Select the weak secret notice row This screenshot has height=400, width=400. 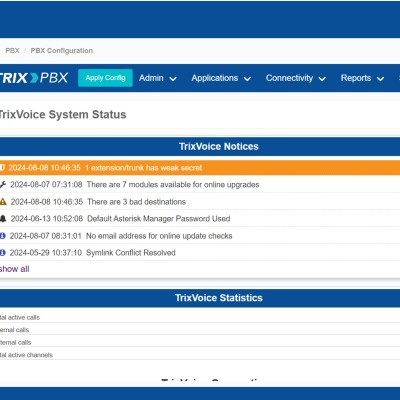coord(200,168)
